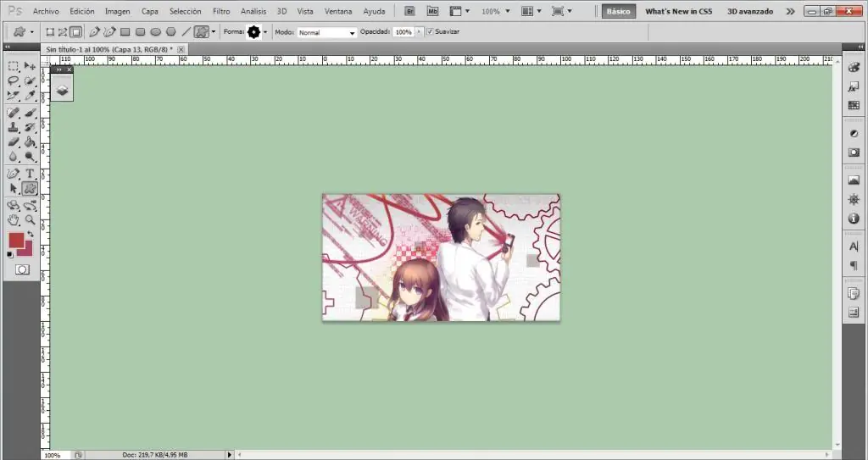
Task: Toggle Quick Mask mode
Action: pos(22,269)
